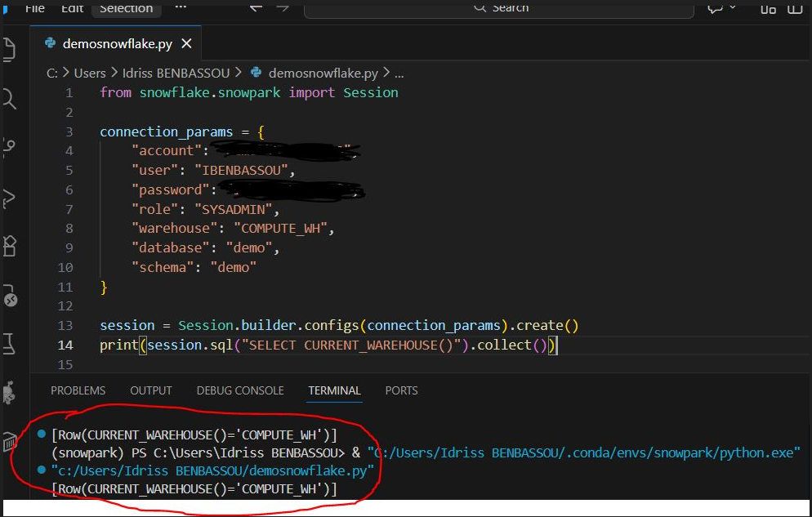Toggle the rightmost layout icon in title bar
Viewport: 812px width, 517px height.
(x=795, y=8)
